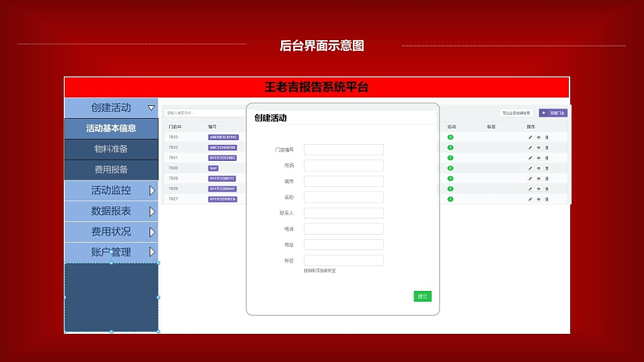Focus the 市场 input field

(343, 166)
